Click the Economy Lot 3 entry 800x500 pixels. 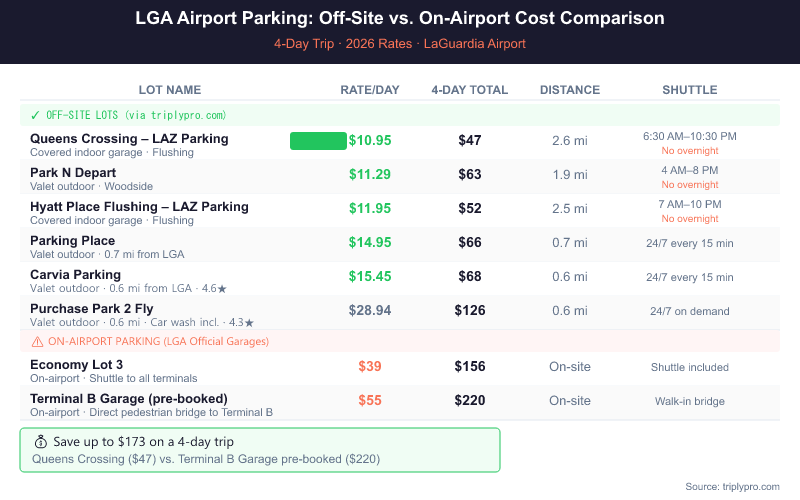[x=77, y=365]
